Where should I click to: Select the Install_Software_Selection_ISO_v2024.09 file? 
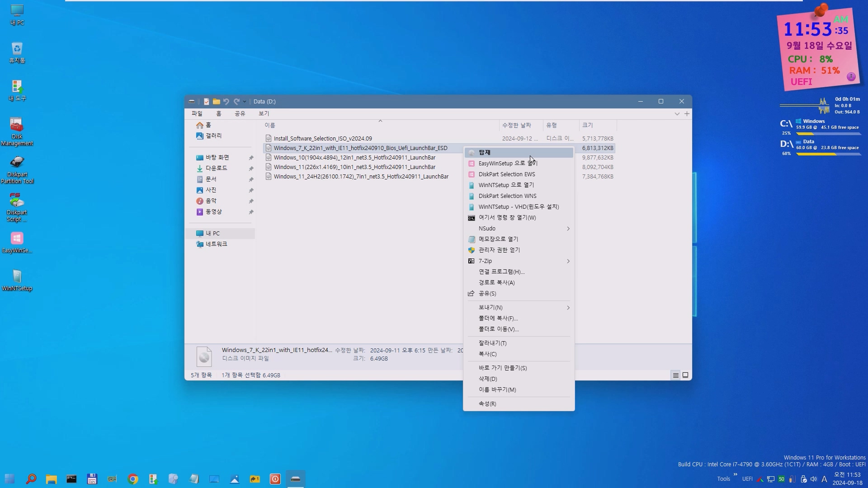pos(323,139)
